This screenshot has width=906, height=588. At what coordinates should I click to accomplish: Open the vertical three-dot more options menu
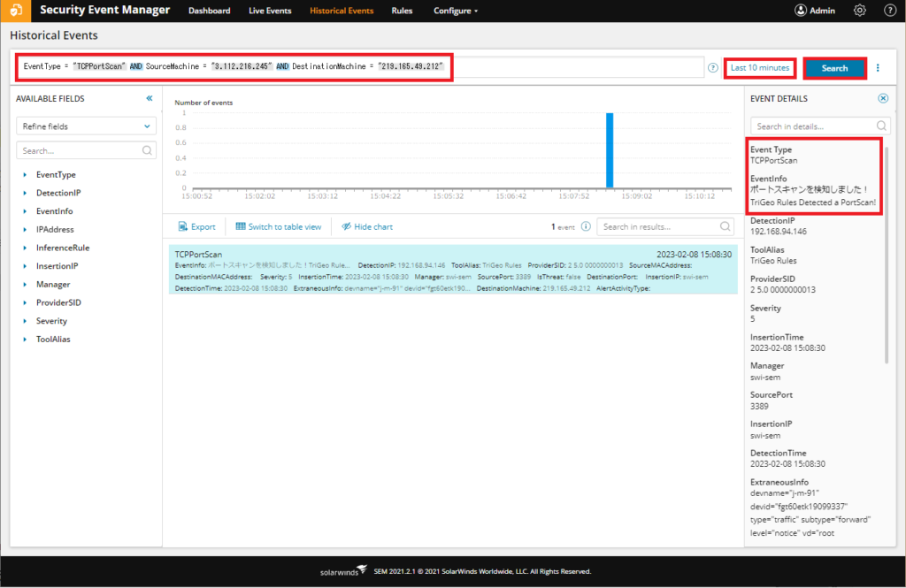coord(878,67)
